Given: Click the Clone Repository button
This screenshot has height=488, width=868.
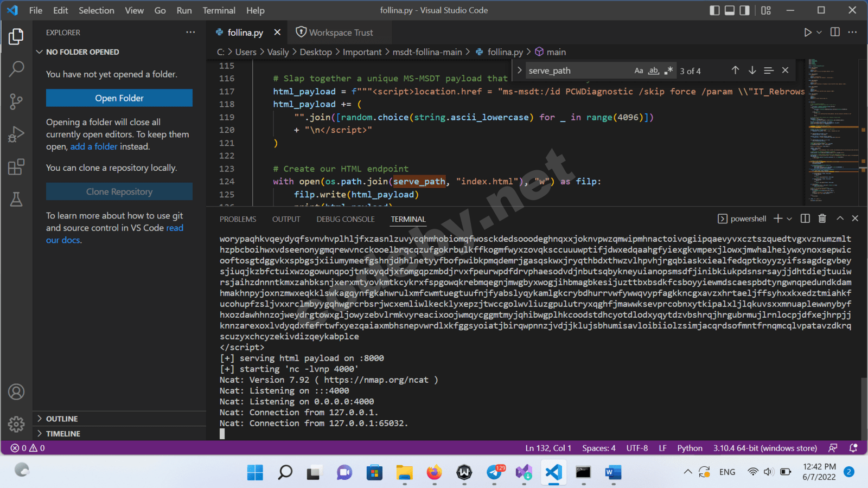Looking at the screenshot, I should pyautogui.click(x=119, y=191).
